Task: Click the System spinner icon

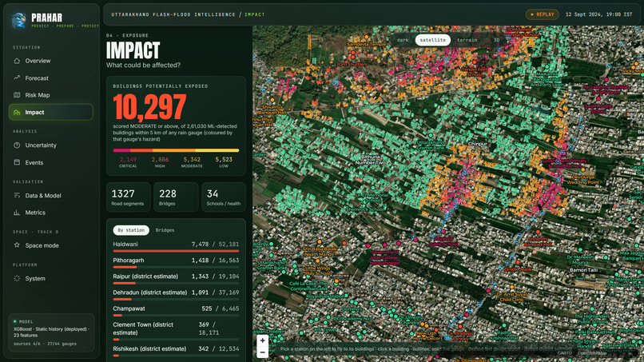Action: [17, 278]
